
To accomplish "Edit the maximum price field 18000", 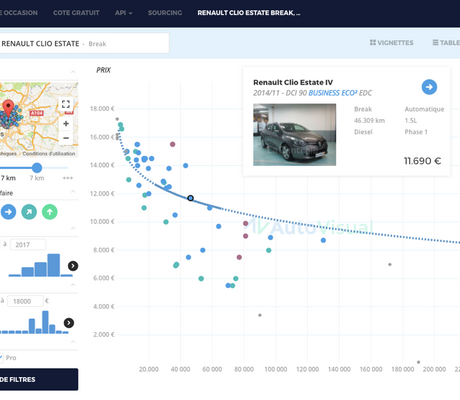I will [x=25, y=301].
